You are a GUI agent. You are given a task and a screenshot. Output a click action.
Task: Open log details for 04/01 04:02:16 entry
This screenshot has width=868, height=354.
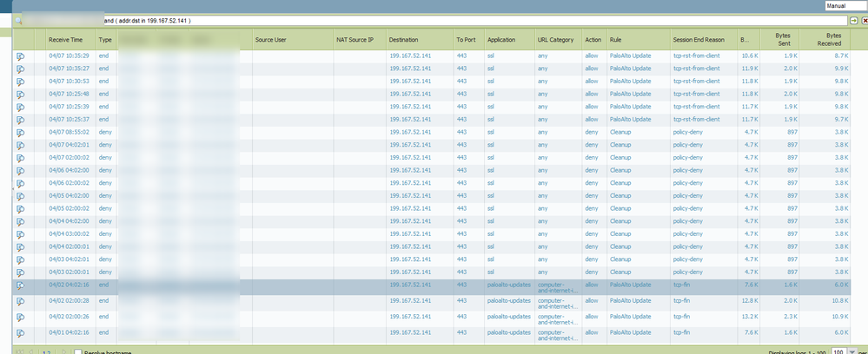[20, 331]
